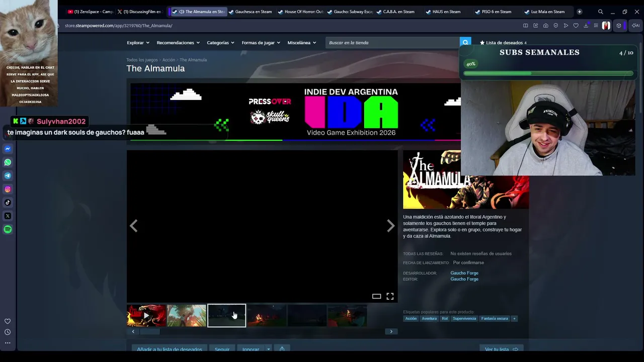Open the extensions cube icon
Viewport: 644px width, 362px height.
pyautogui.click(x=619, y=26)
